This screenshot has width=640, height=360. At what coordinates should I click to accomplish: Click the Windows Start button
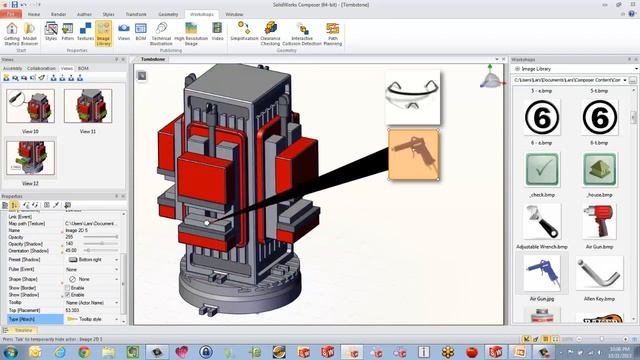10,351
